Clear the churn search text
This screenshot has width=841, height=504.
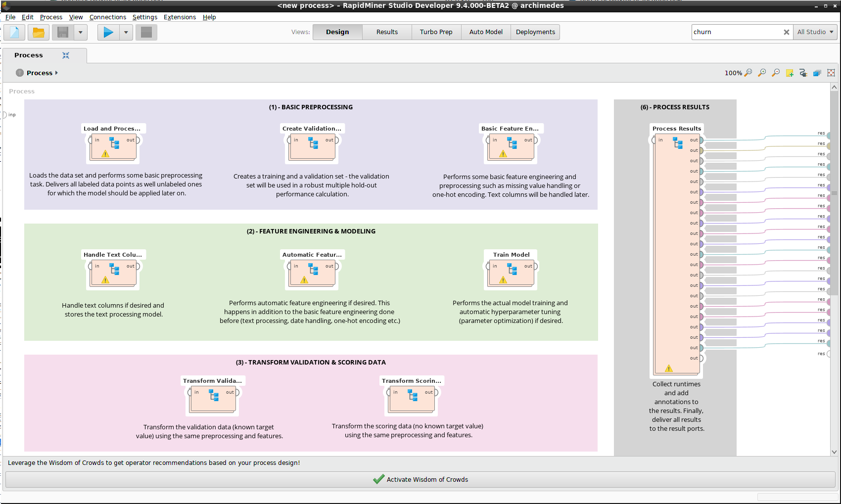pyautogui.click(x=786, y=32)
